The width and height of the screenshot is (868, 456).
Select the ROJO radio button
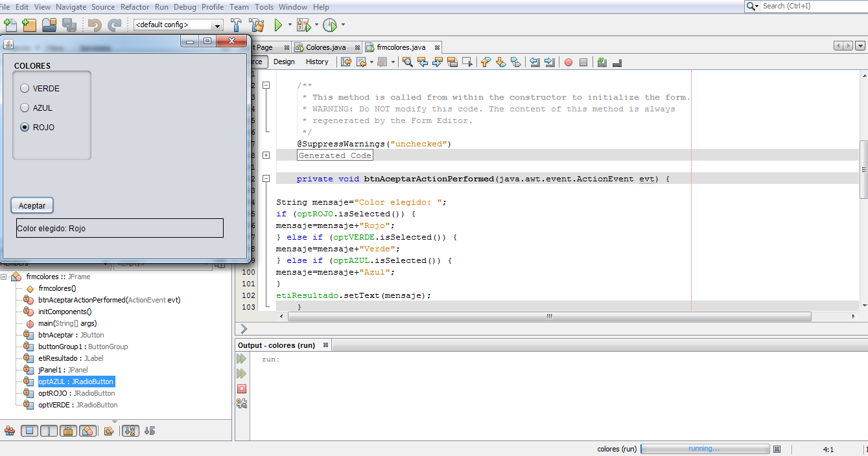[x=24, y=127]
